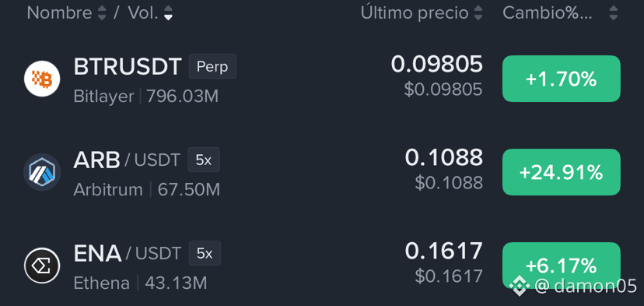Viewport: 644px width, 306px height.
Task: Open the BTRUSDT pair name
Action: click(128, 67)
